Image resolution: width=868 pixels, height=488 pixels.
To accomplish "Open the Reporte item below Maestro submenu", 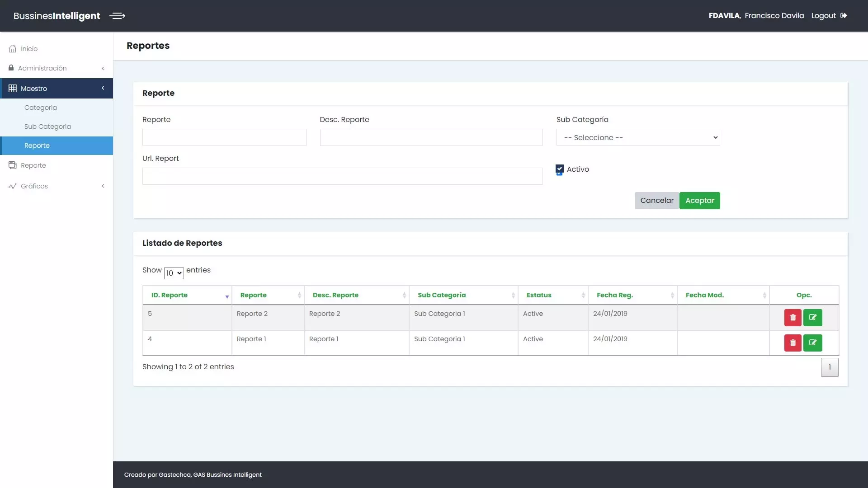I will click(x=57, y=165).
